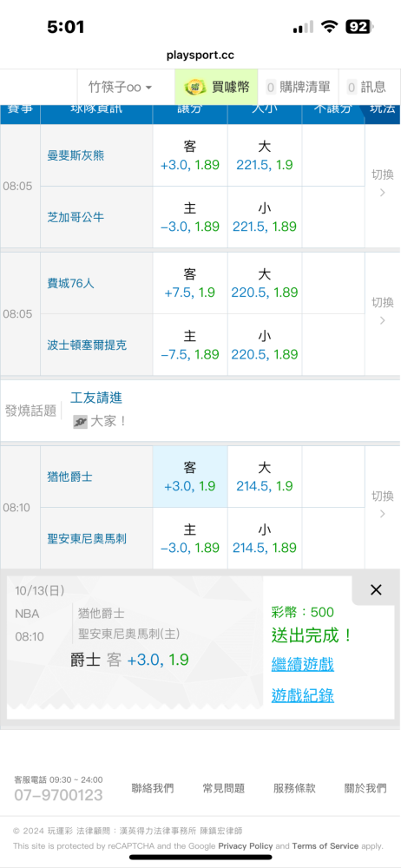
Task: Tap the playsport.cc address bar
Action: pyautogui.click(x=200, y=56)
